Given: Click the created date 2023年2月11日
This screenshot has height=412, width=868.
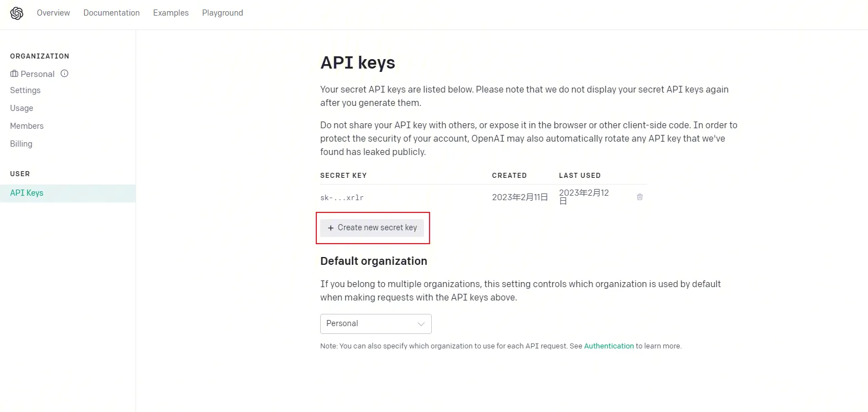Looking at the screenshot, I should tap(520, 197).
